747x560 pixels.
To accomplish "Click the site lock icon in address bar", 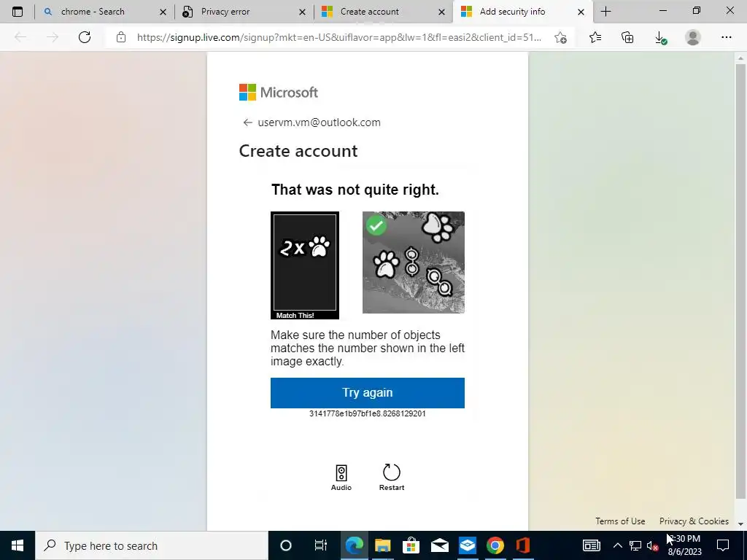I will point(121,37).
